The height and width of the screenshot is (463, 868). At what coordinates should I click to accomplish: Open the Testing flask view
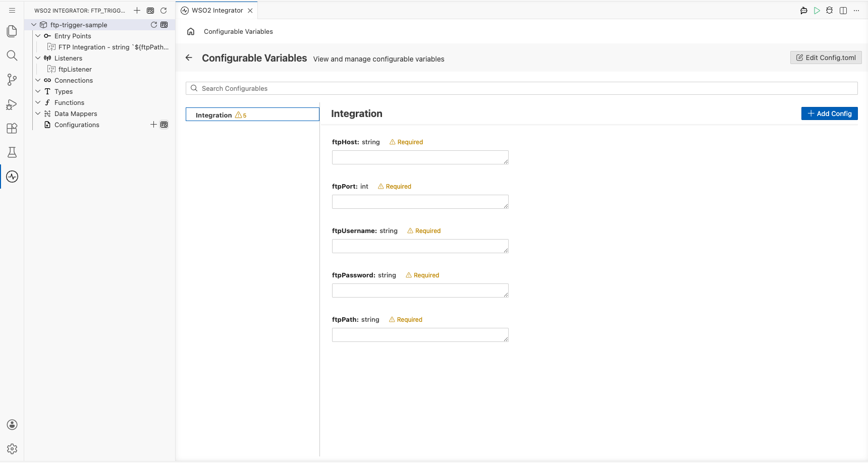point(12,152)
